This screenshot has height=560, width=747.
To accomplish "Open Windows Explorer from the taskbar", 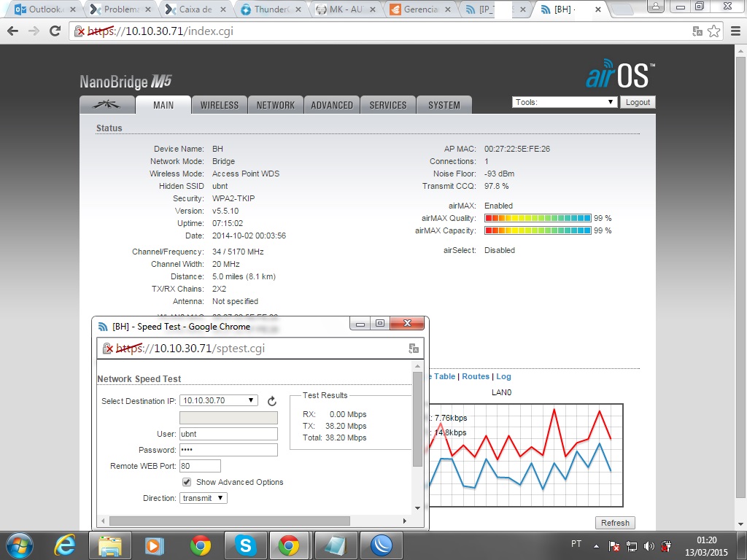I will coord(110,545).
